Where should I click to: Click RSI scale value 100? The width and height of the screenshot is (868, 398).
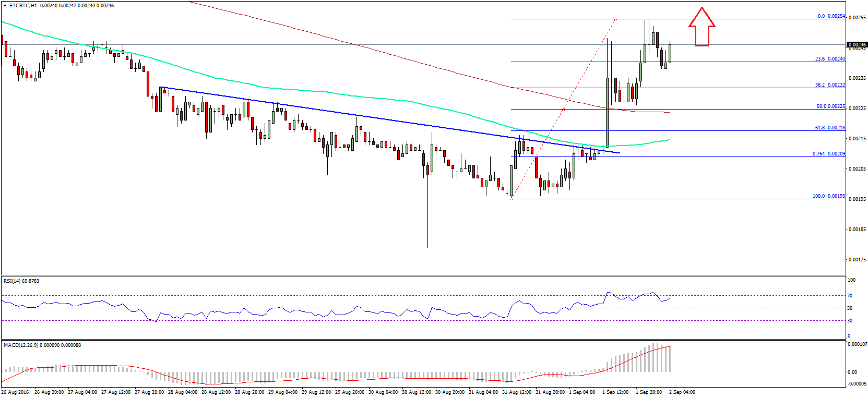(852, 280)
